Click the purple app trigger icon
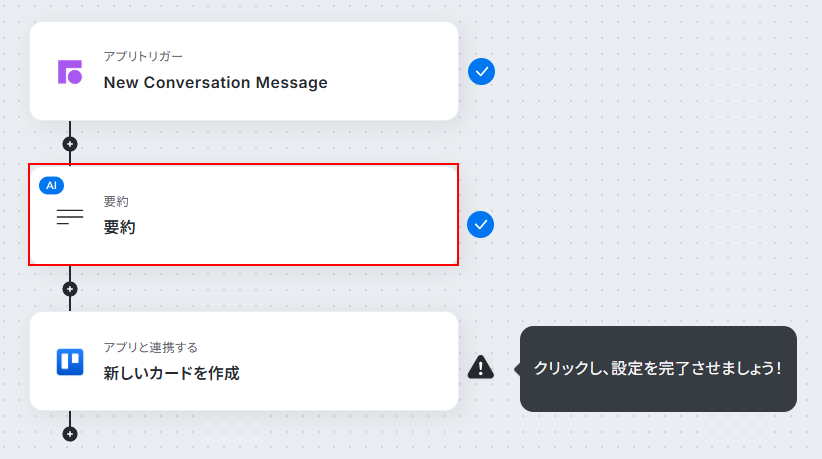The image size is (822, 459). point(70,72)
